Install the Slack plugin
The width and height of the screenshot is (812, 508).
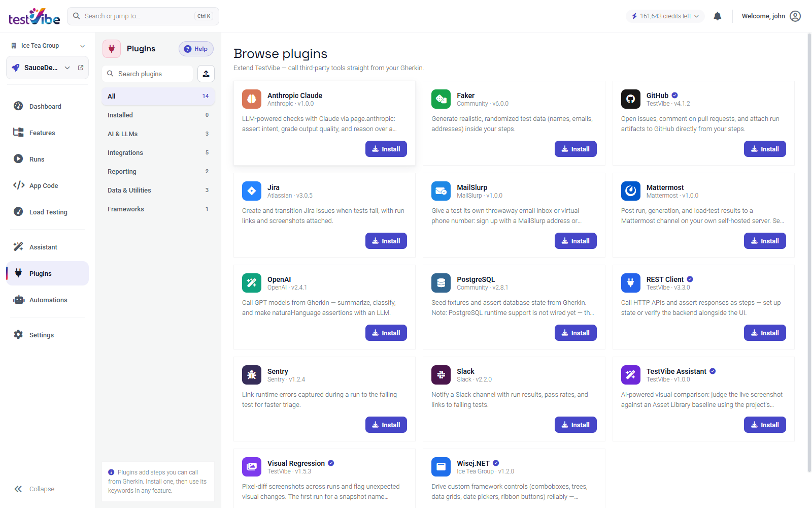pos(576,425)
